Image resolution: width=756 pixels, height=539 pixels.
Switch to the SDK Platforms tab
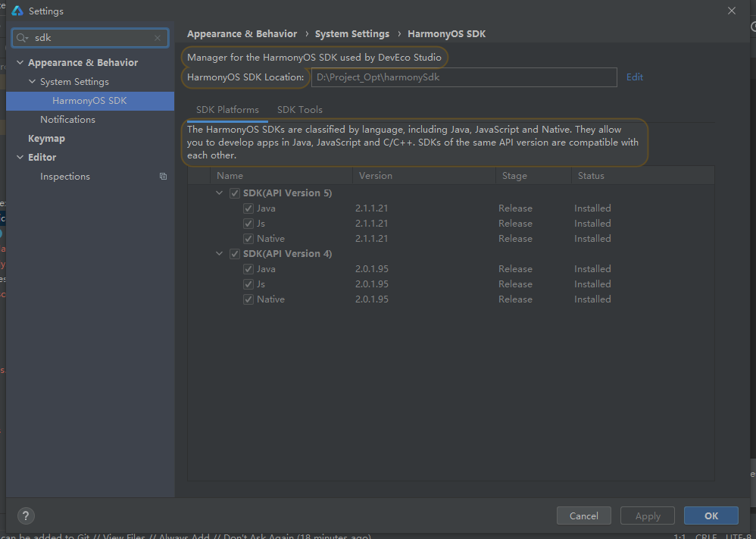click(227, 109)
